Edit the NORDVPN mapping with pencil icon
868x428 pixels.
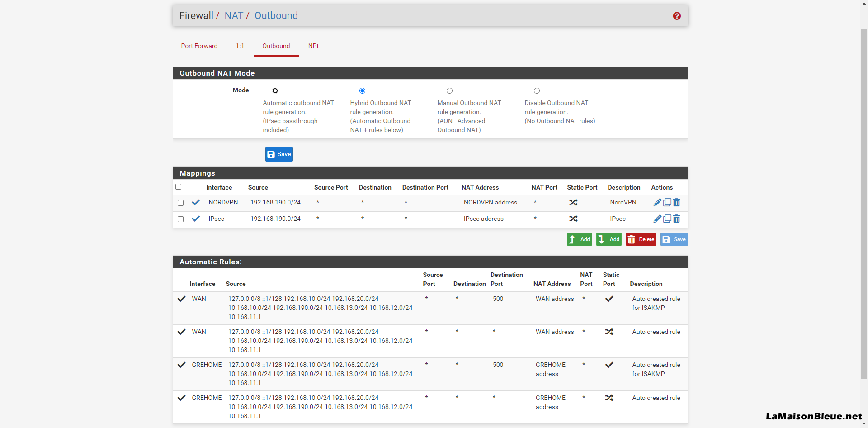[657, 202]
